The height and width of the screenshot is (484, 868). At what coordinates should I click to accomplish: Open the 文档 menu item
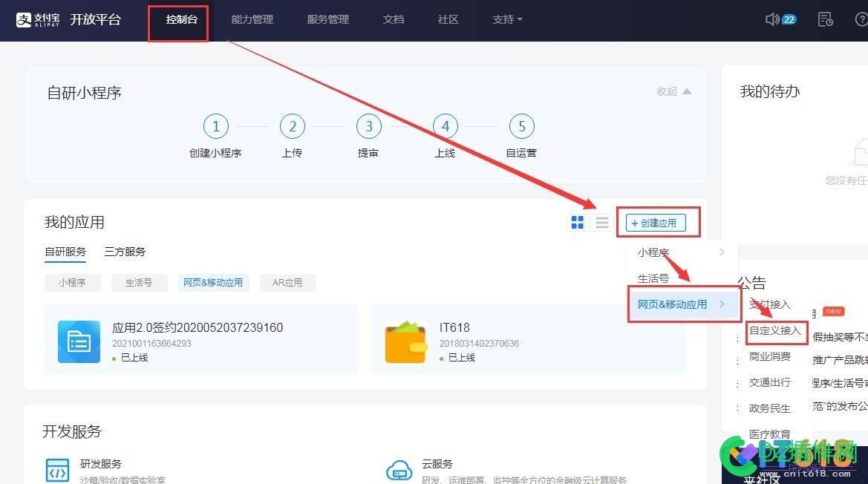pyautogui.click(x=393, y=19)
